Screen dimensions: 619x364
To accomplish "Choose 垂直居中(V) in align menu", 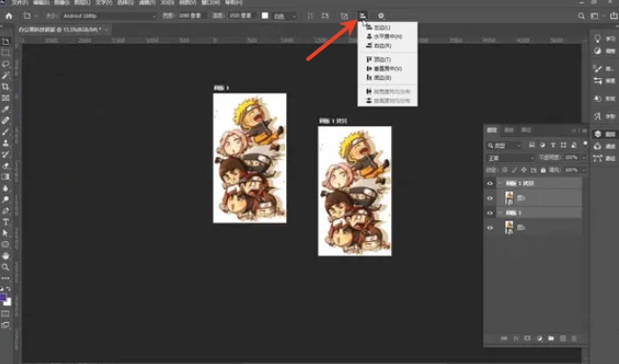I will tap(387, 69).
